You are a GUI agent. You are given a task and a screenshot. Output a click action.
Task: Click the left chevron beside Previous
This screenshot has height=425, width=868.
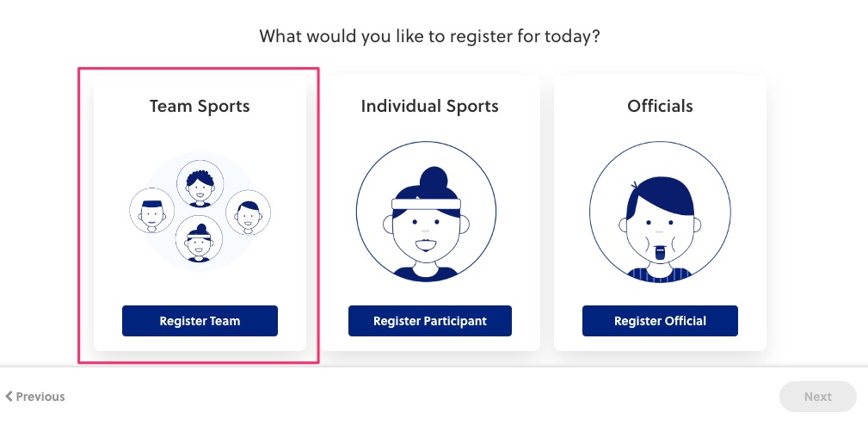point(9,397)
